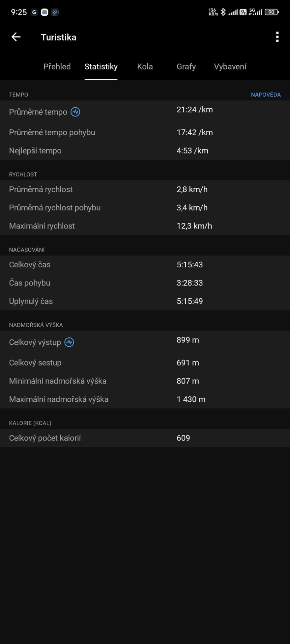Tap the battery indicator in status bar
The height and width of the screenshot is (644, 290).
tap(272, 12)
